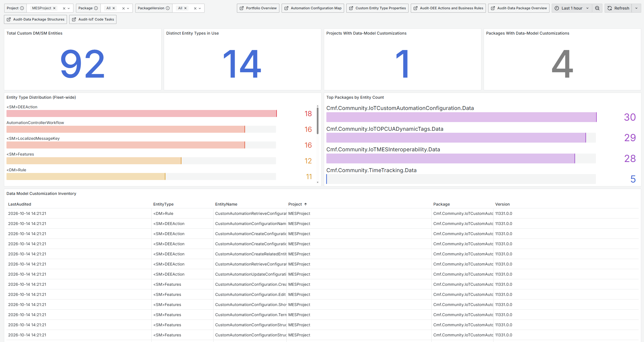Click the Project variable info icon
Viewport: 644px width, 342px height.
click(22, 8)
